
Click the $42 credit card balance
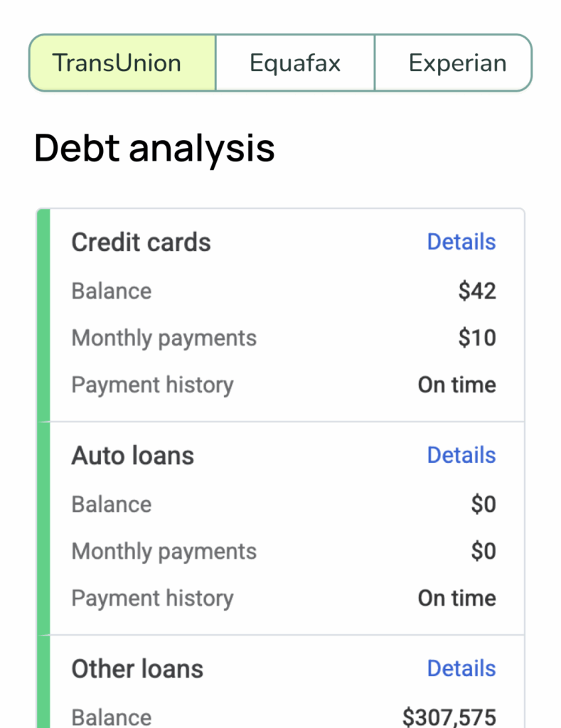coord(477,291)
